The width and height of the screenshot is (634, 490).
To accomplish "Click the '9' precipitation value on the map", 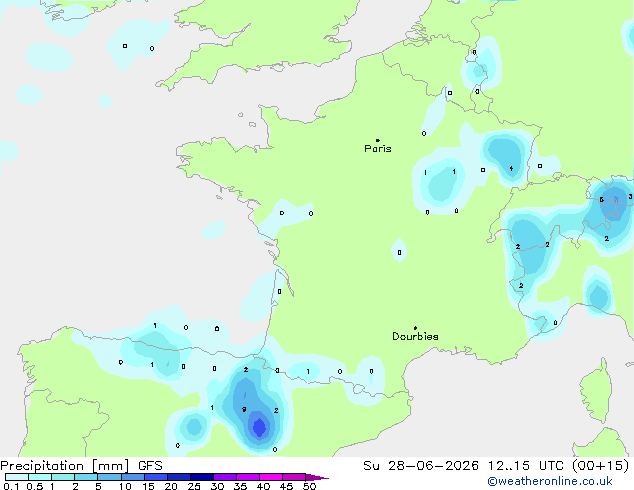I will point(244,410).
